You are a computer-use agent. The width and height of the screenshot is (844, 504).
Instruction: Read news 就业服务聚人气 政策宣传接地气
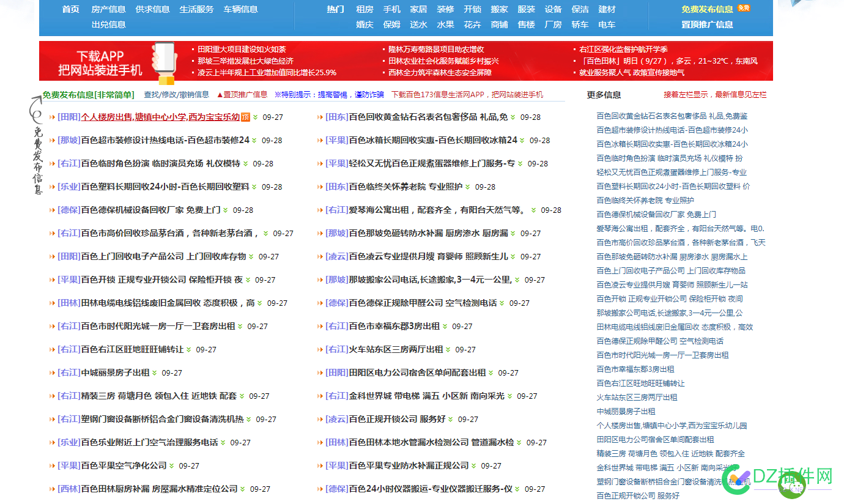632,72
